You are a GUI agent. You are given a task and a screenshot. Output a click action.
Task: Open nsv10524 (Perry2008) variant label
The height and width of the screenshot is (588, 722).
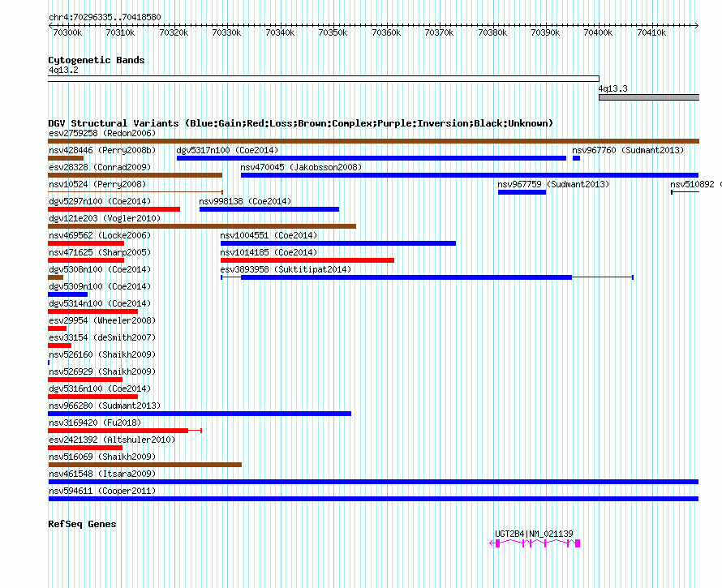97,184
